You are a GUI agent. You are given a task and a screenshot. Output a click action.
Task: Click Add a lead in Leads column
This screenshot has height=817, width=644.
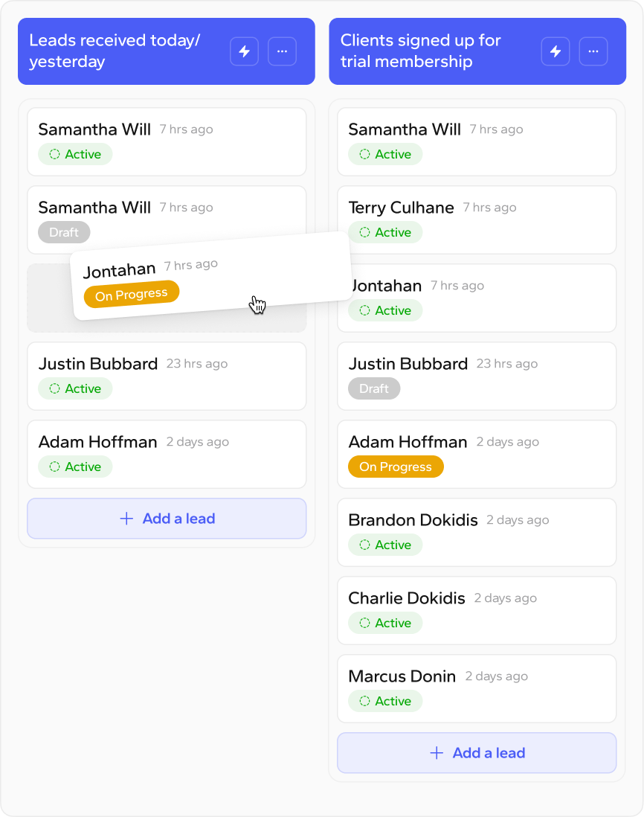167,519
